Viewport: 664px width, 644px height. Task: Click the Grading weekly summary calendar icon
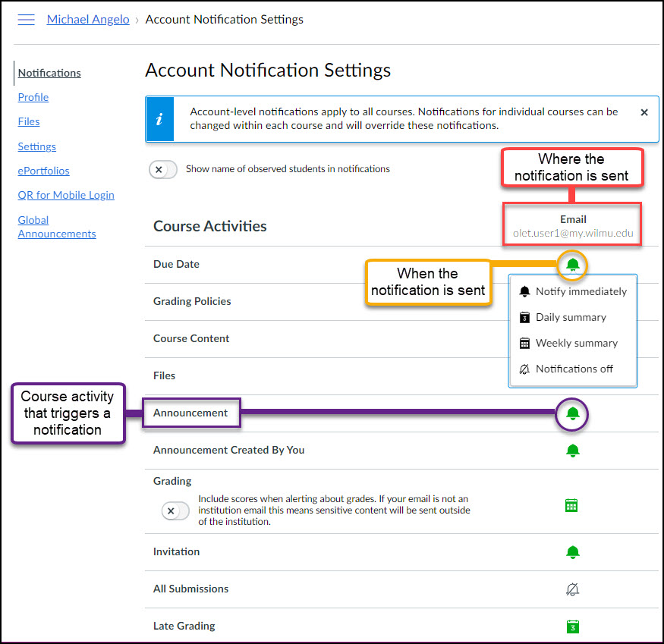pyautogui.click(x=571, y=504)
